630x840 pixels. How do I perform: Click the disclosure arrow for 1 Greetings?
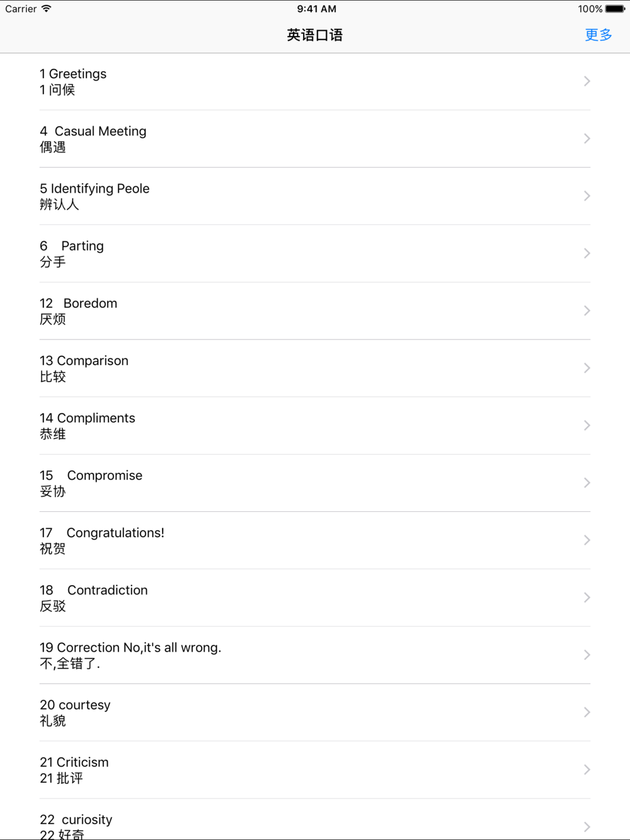coord(587,81)
